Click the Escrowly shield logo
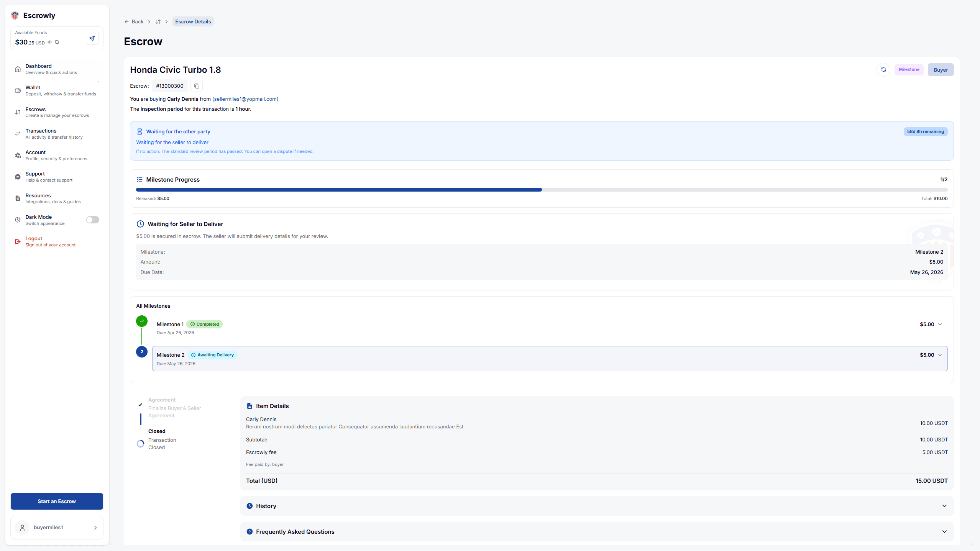This screenshot has width=980, height=551. tap(15, 16)
